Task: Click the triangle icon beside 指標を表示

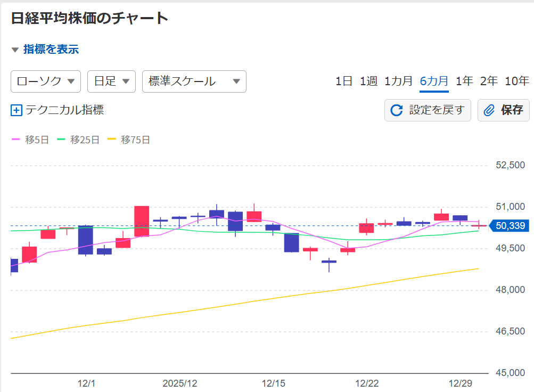Action: tap(15, 50)
